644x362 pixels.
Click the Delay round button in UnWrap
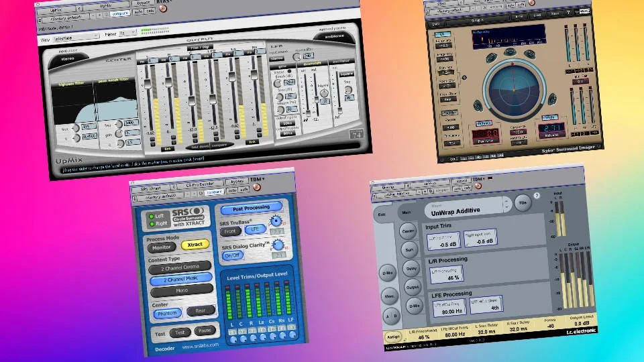click(x=411, y=268)
